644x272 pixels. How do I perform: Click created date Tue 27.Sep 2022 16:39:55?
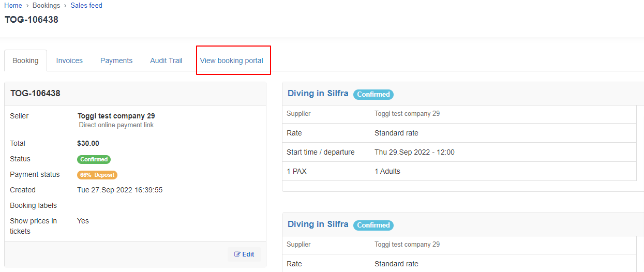pyautogui.click(x=120, y=190)
